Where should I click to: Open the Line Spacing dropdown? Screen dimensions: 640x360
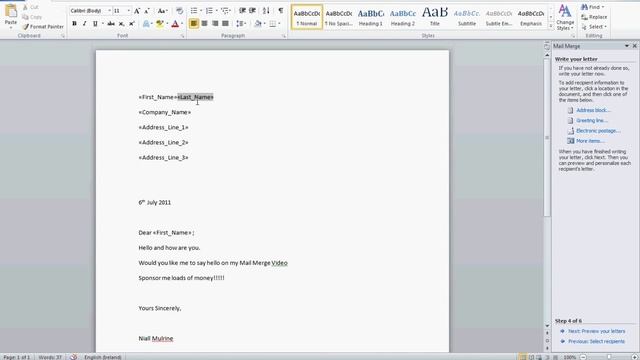click(241, 24)
